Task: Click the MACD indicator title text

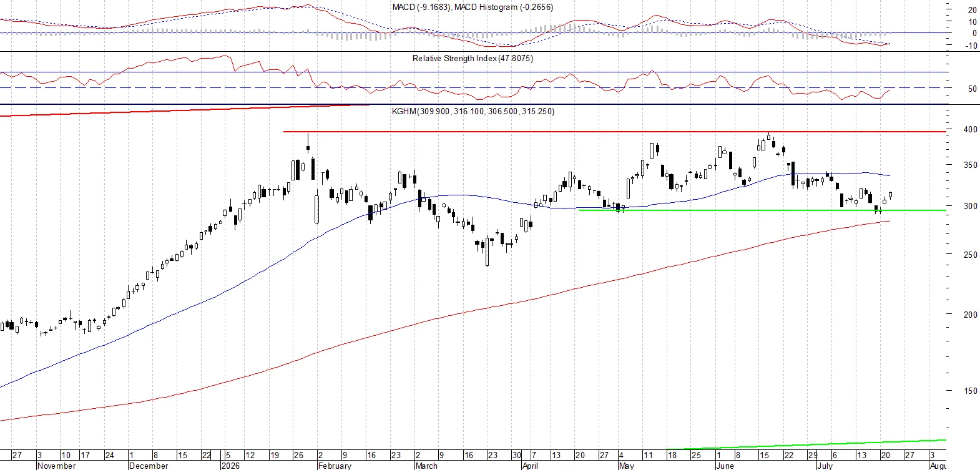Action: click(x=473, y=7)
